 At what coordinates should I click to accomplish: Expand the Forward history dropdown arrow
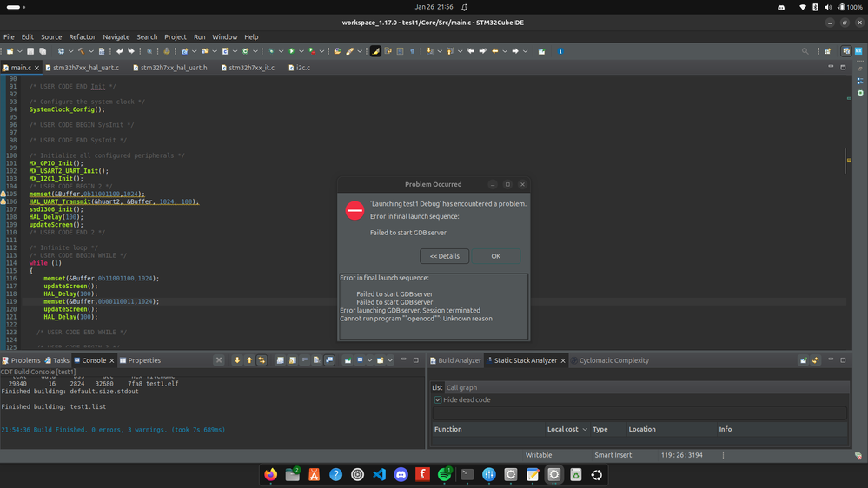525,51
